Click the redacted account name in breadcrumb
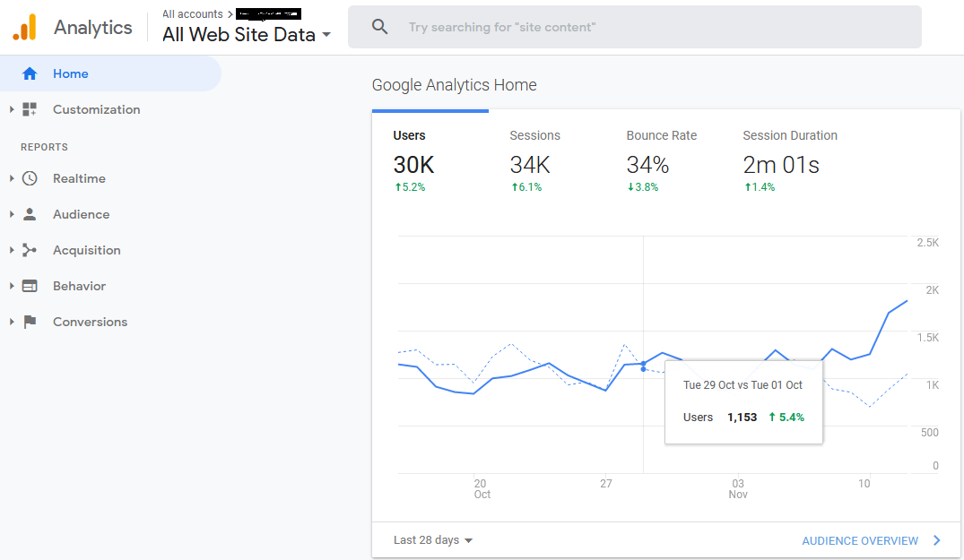964x560 pixels. click(x=269, y=14)
